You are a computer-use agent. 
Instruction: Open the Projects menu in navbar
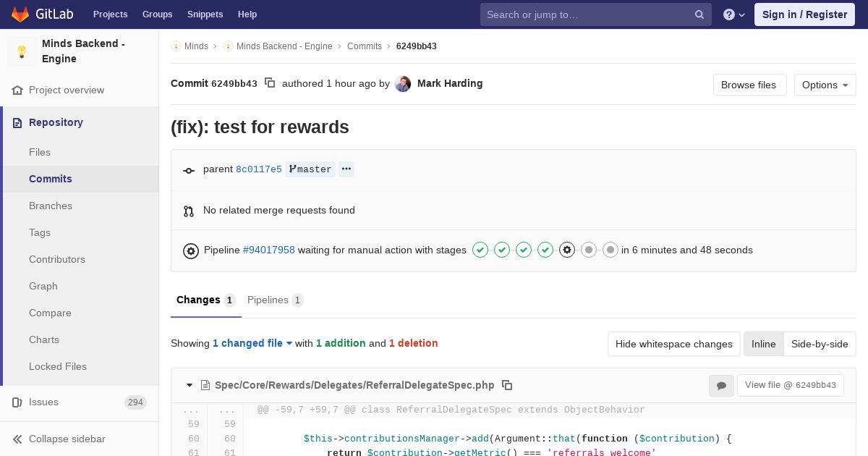pos(110,14)
